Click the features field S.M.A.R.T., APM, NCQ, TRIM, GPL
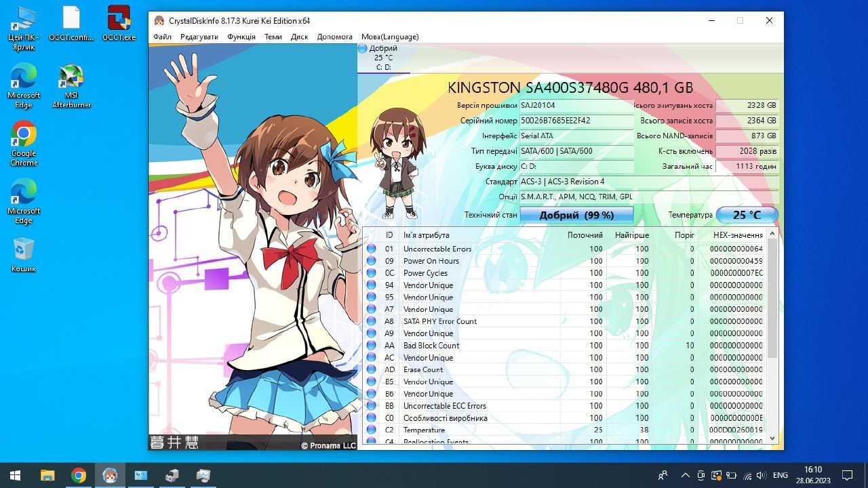Viewport: 868px width, 488px height. click(x=649, y=197)
